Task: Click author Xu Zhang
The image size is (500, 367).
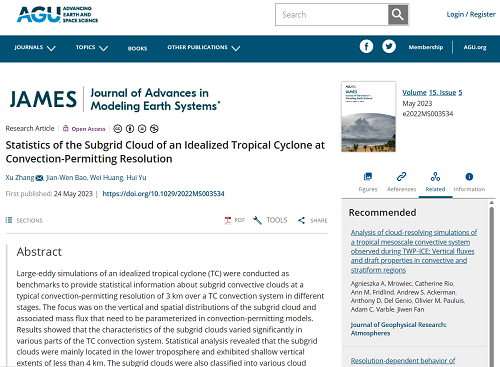Action: (x=20, y=178)
